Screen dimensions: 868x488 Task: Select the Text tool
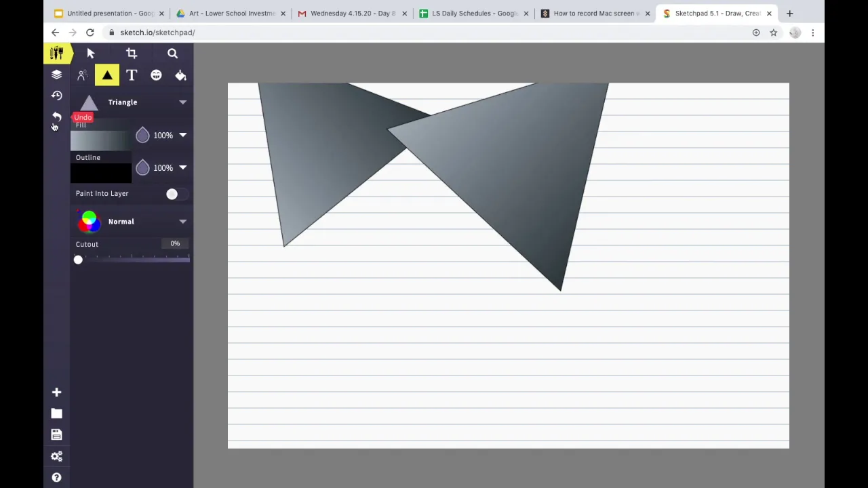[x=132, y=75]
